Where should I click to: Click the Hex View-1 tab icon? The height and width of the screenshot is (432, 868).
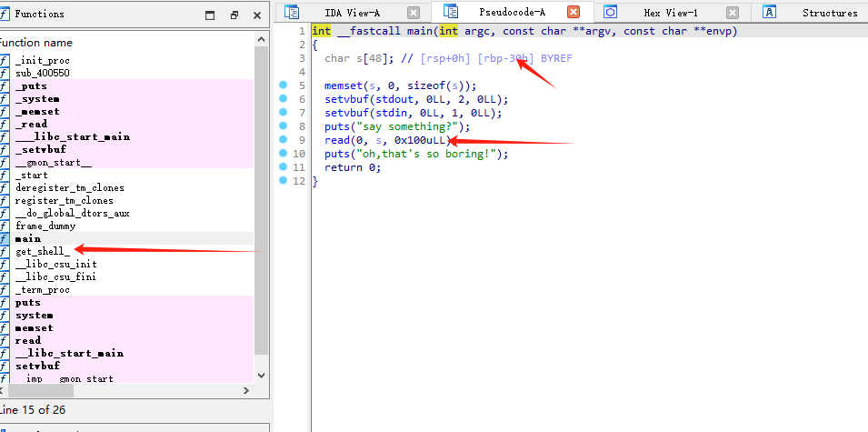tap(610, 12)
